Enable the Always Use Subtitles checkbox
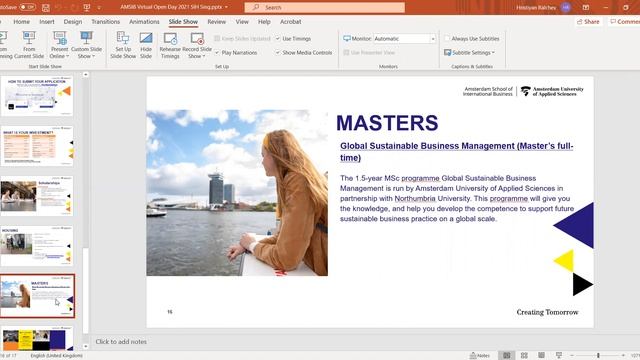The width and height of the screenshot is (640, 360). tap(447, 38)
